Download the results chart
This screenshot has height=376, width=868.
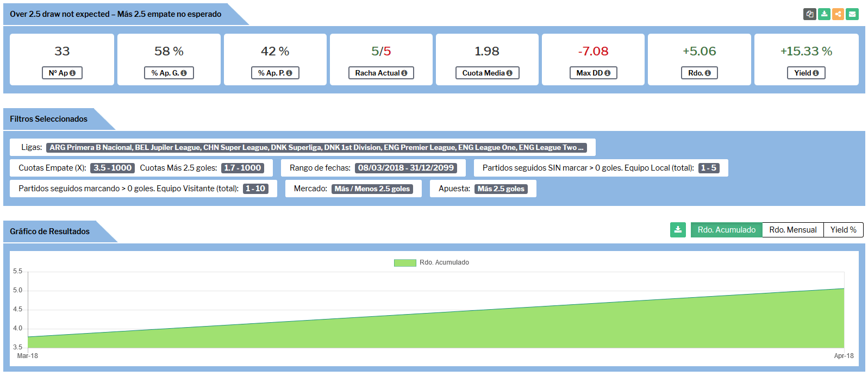(x=678, y=230)
